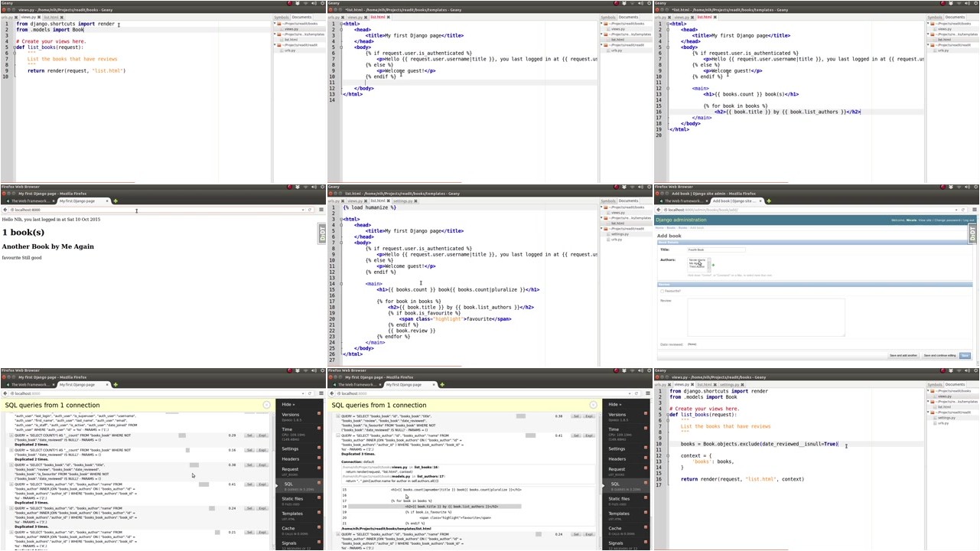Toggle Versions panel checkbox, debug window listing auth_user query

pyautogui.click(x=319, y=413)
